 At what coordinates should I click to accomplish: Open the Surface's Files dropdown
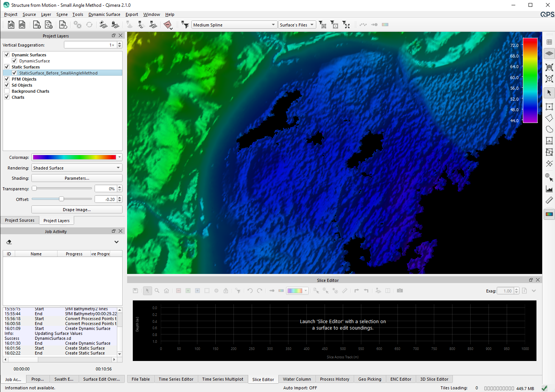pyautogui.click(x=297, y=25)
